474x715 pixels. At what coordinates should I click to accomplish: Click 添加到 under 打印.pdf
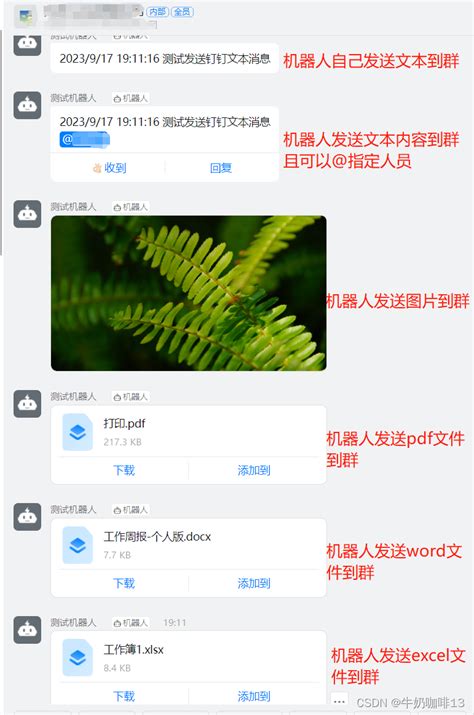click(254, 470)
